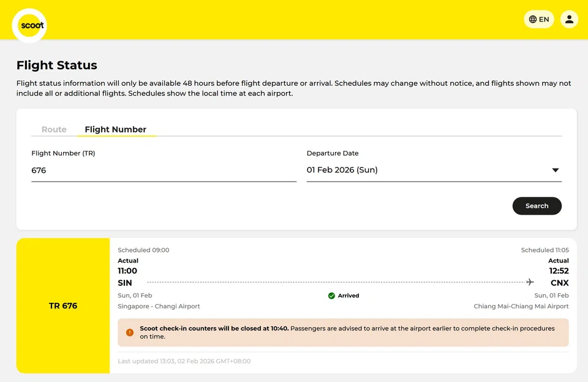
Task: Click the Singapore - Changi Airport text
Action: (159, 306)
